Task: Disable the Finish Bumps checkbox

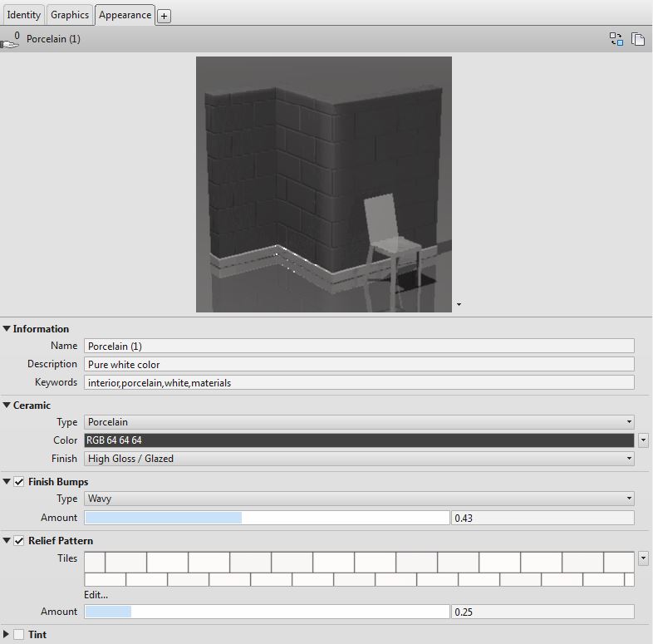Action: (x=19, y=482)
